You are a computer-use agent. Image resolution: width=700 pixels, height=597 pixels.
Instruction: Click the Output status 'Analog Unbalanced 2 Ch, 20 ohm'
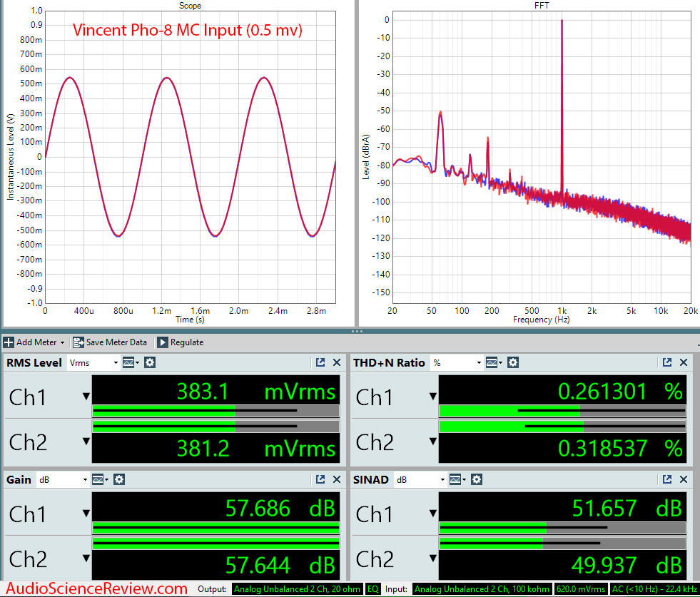[297, 589]
